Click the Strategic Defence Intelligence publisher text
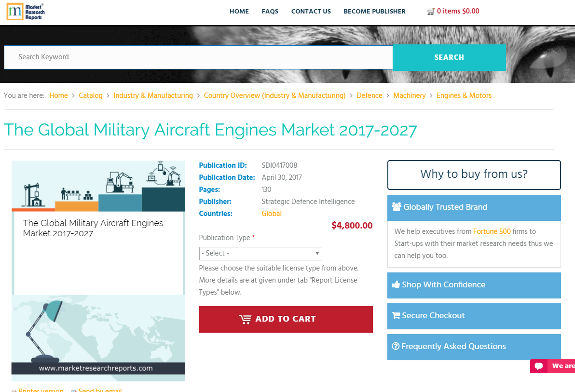 (x=308, y=202)
